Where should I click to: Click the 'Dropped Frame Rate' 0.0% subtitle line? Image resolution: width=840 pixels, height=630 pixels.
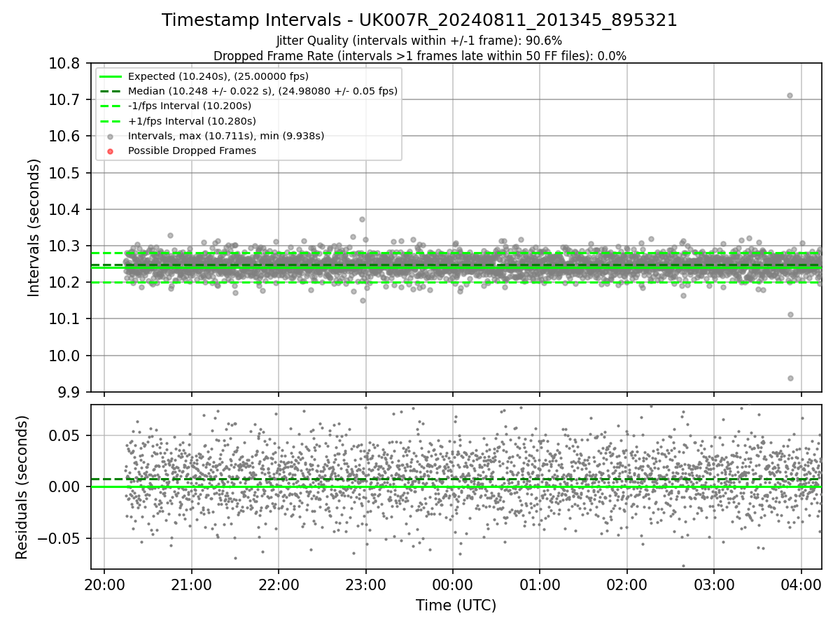coord(419,56)
